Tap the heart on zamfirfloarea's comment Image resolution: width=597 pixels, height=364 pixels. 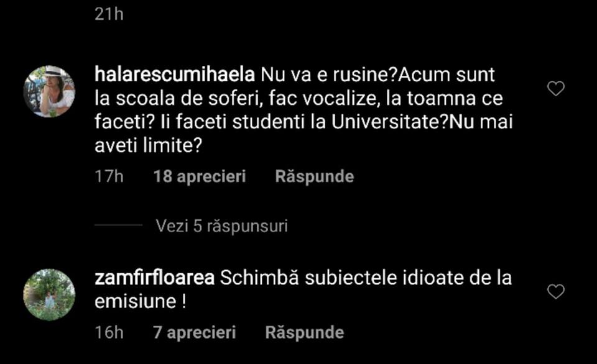coord(555,291)
